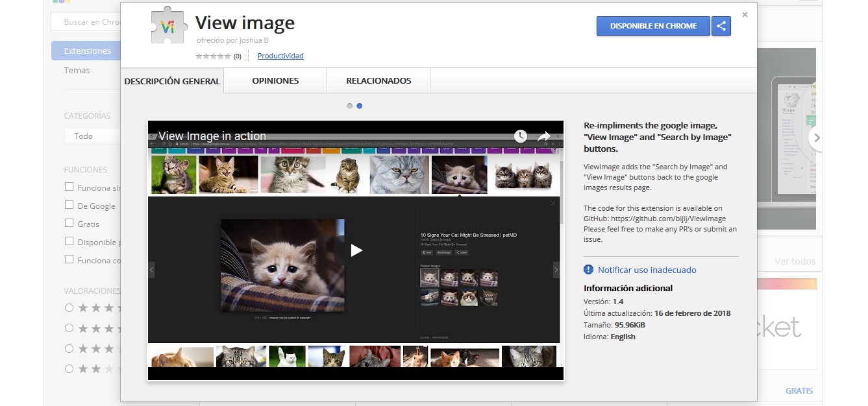The height and width of the screenshot is (406, 868).
Task: Select the first carousel dot indicator
Action: (350, 106)
